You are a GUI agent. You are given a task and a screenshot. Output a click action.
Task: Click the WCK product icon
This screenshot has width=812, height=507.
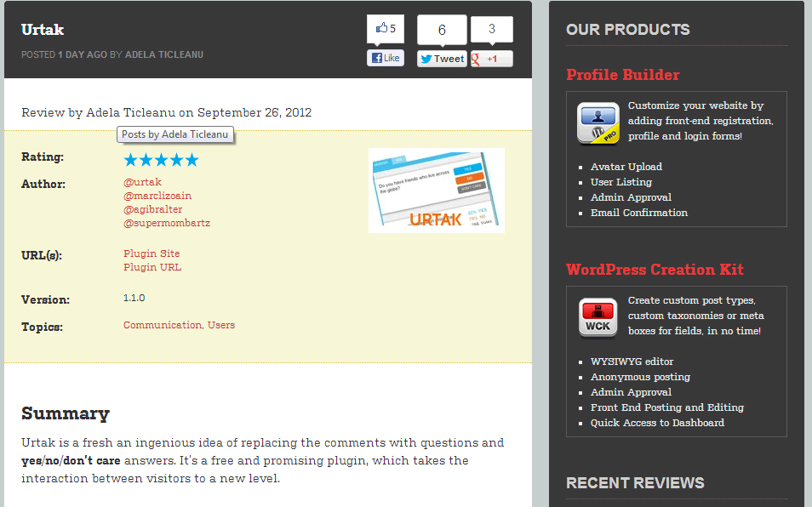coord(598,317)
